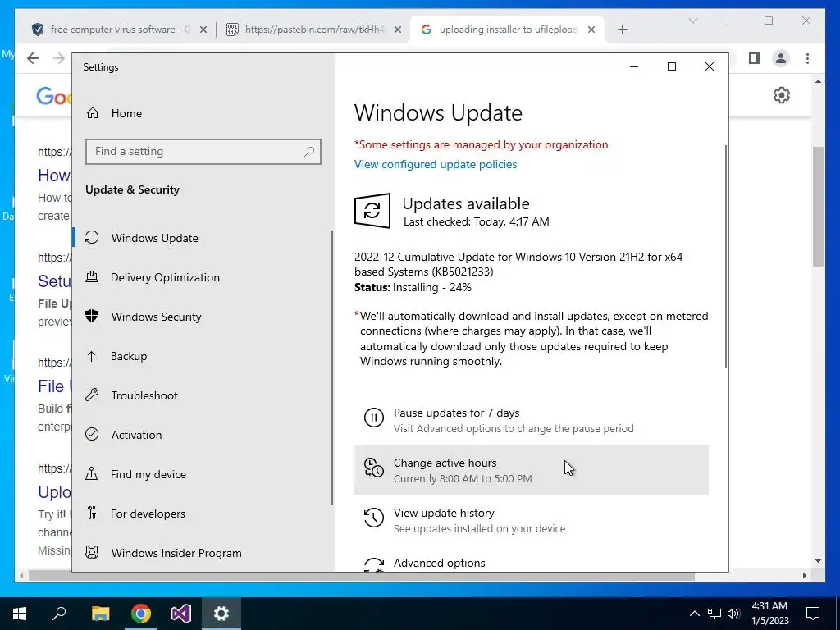Click the volume tray icon

[x=733, y=614]
